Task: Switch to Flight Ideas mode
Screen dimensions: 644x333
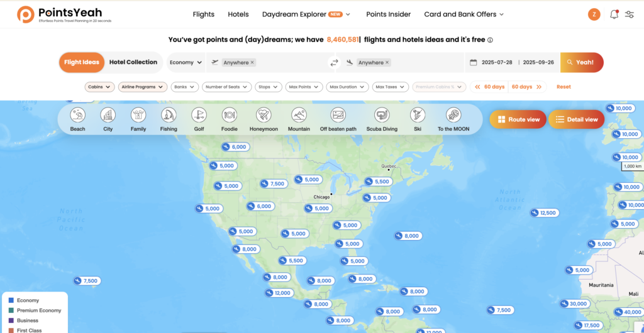Action: click(82, 62)
